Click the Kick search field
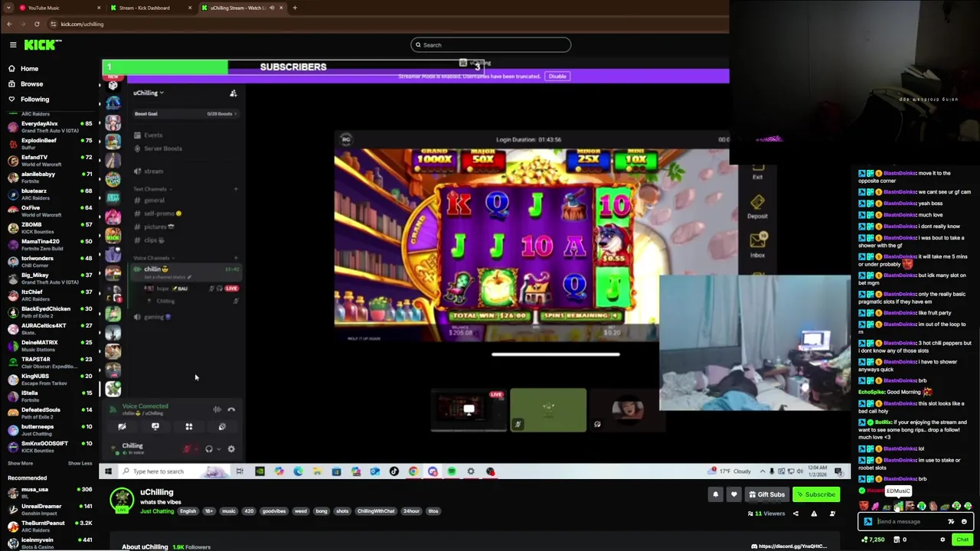This screenshot has width=980, height=551. pos(491,45)
